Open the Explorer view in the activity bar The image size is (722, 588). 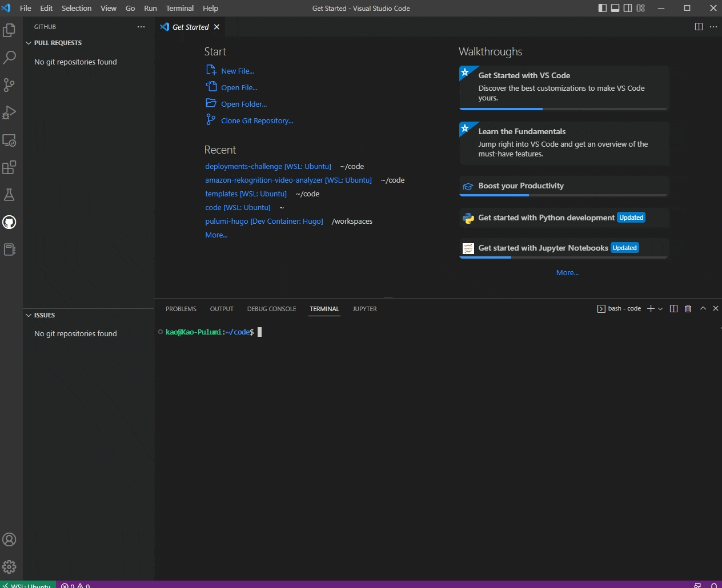(x=9, y=30)
